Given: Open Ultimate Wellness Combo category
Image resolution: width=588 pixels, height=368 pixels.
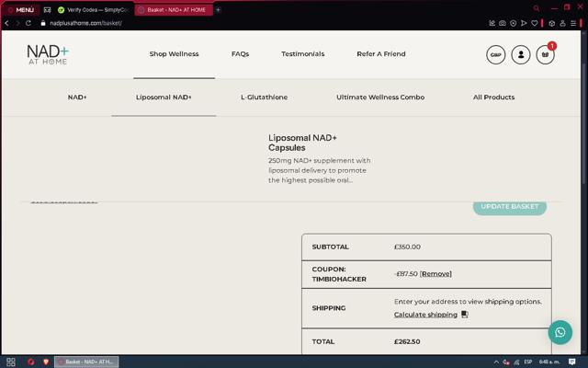Looking at the screenshot, I should (380, 97).
